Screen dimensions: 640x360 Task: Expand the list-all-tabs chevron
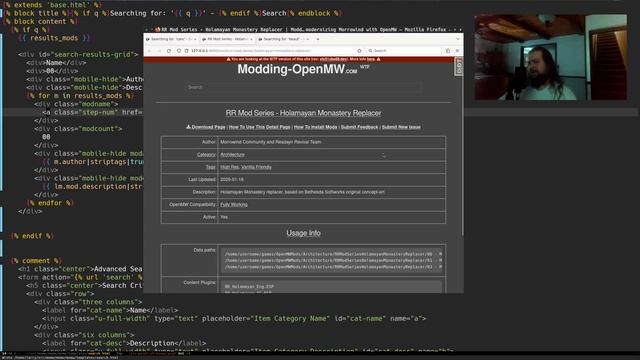[x=458, y=39]
